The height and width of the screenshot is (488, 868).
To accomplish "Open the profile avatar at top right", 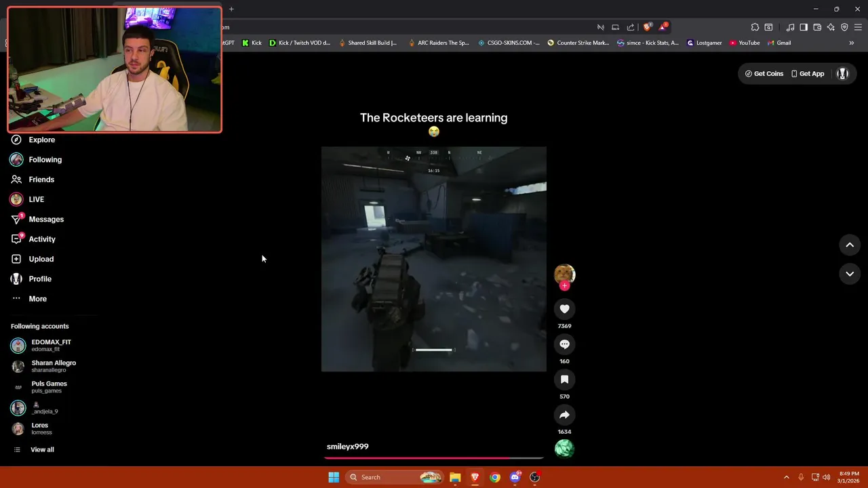I will (x=842, y=74).
